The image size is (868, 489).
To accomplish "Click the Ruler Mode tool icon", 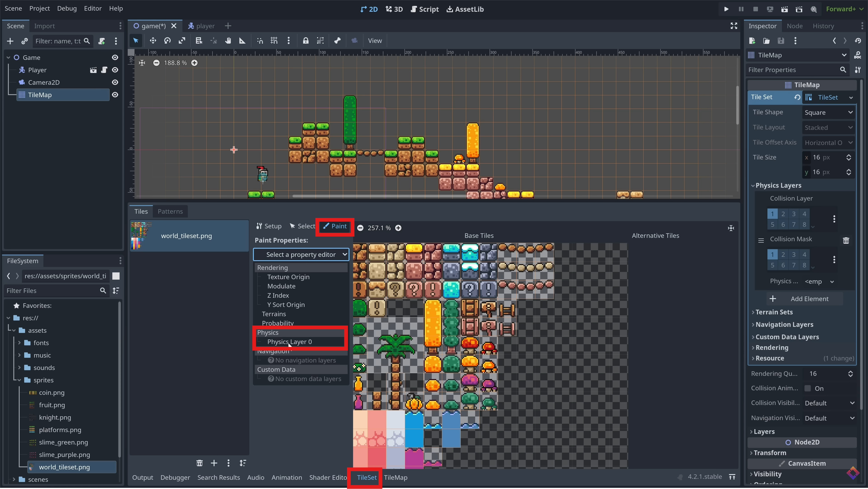I will tap(242, 41).
